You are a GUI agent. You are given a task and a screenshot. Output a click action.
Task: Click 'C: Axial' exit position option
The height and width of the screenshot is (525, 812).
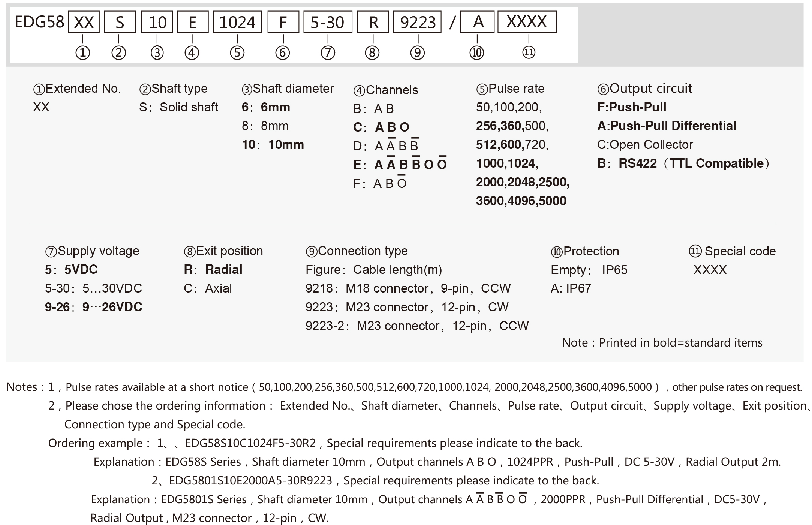point(208,288)
